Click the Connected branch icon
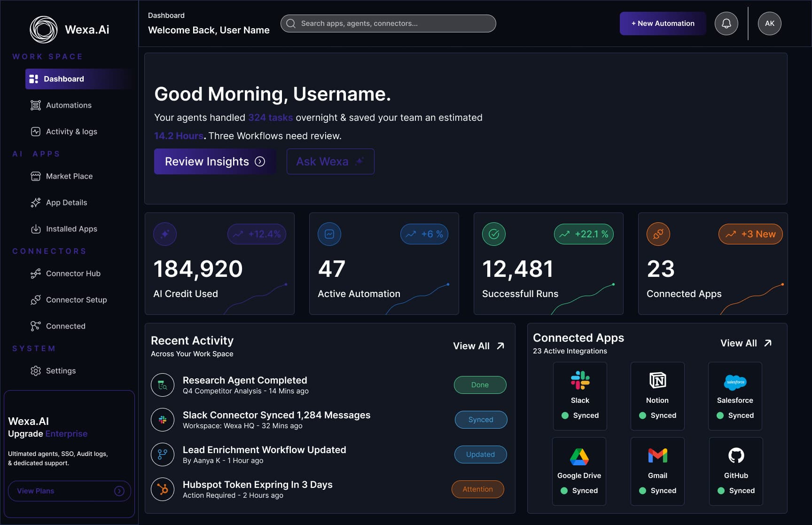This screenshot has width=812, height=525. (36, 326)
